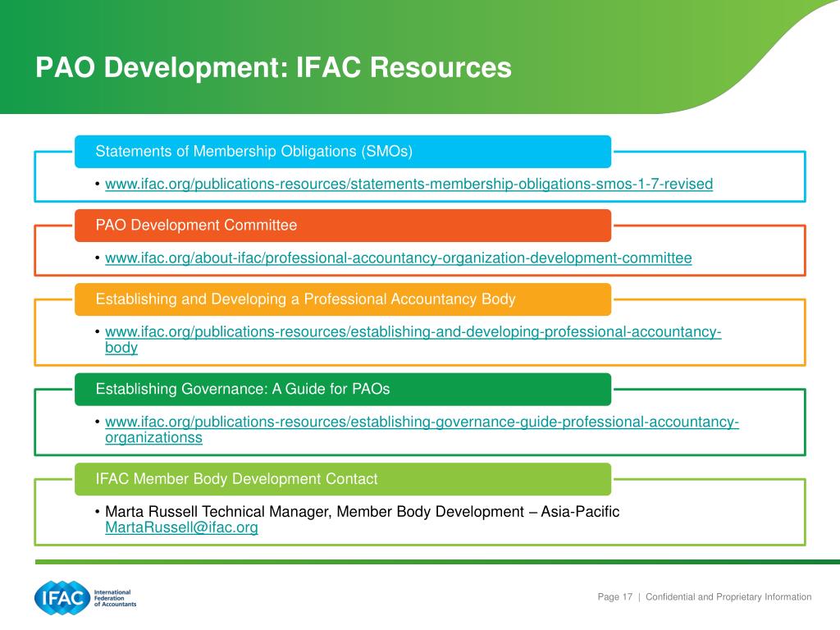The width and height of the screenshot is (840, 630).
Task: Select the Statements of Membership Obligations (SMOs) header
Action: point(343,152)
